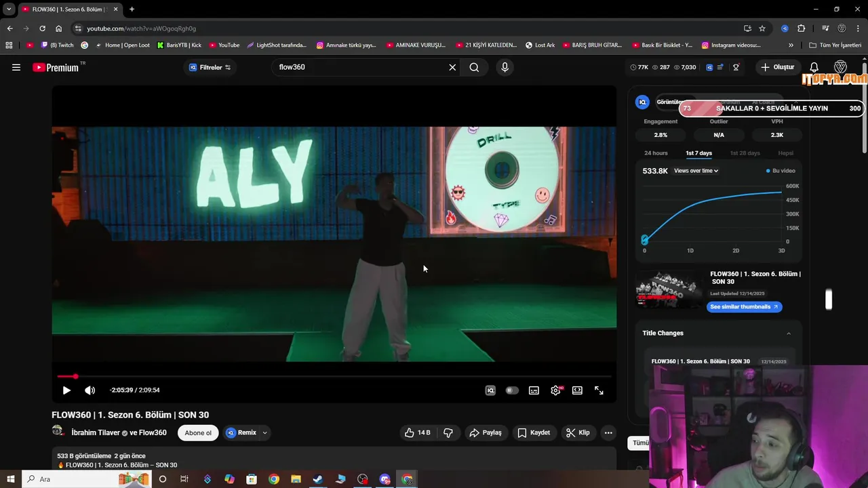Enter fullscreen mode

599,390
